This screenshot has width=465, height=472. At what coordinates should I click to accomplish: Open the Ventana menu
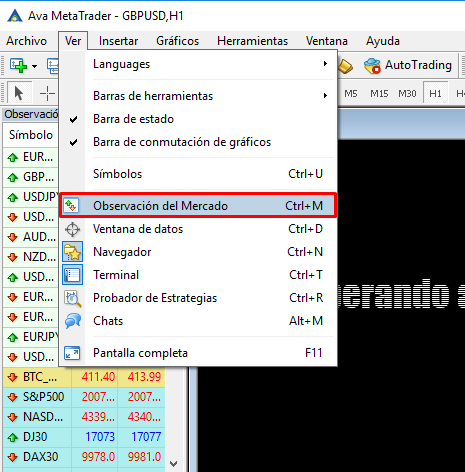(327, 41)
